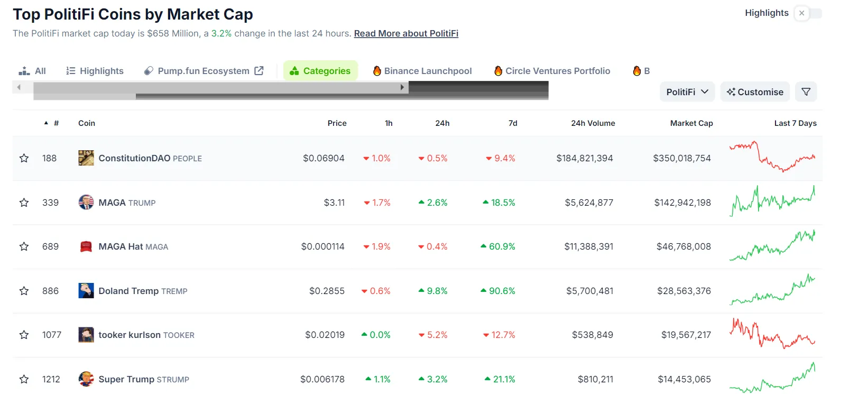The height and width of the screenshot is (394, 868).
Task: Select the Binance Launchpool tab
Action: [x=422, y=71]
